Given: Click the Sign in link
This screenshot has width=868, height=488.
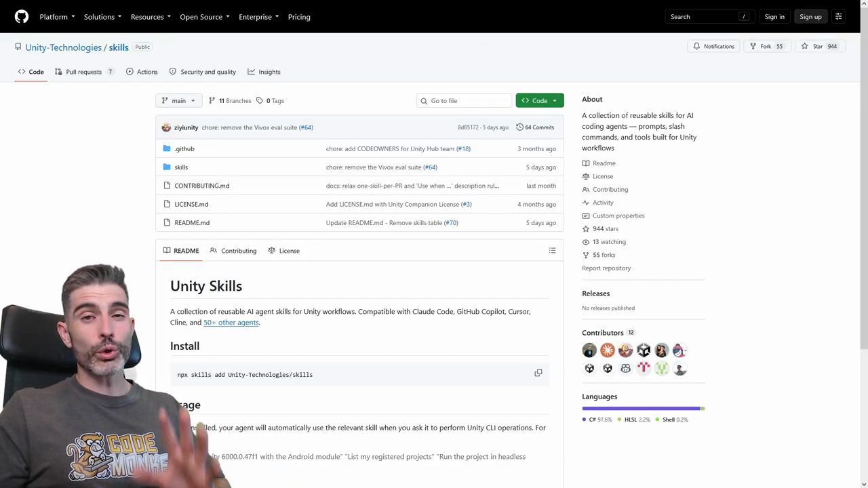Looking at the screenshot, I should tap(774, 17).
